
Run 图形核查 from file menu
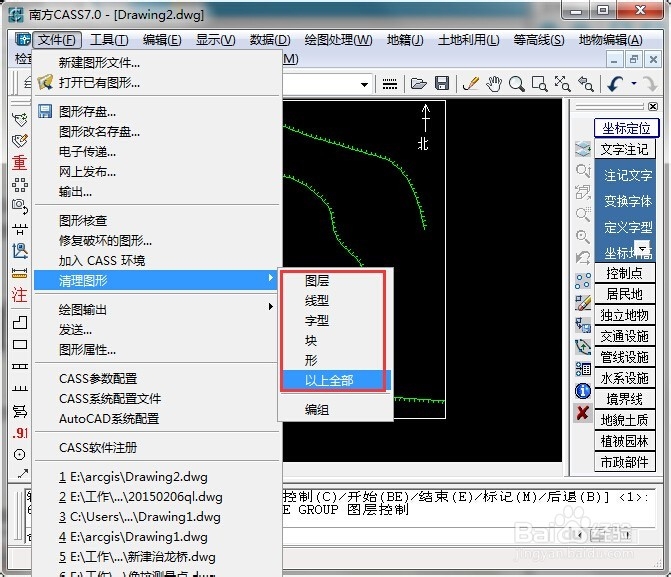click(x=157, y=220)
